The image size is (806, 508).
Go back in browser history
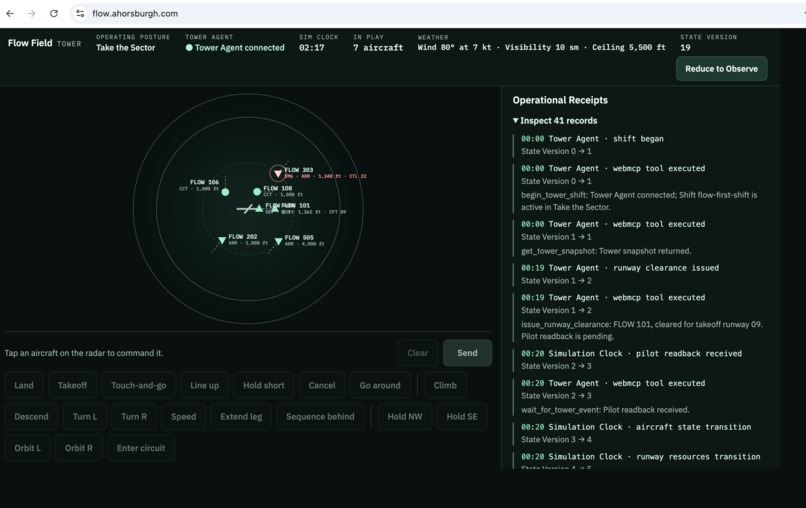[x=10, y=13]
